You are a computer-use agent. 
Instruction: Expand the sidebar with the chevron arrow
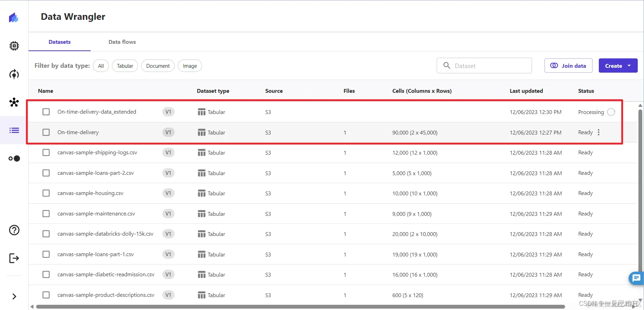pyautogui.click(x=14, y=296)
